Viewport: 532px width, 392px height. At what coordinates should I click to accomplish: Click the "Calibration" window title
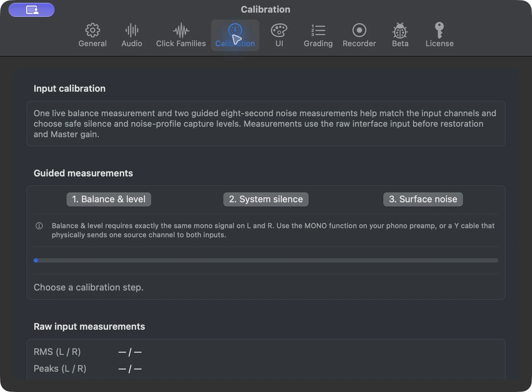pyautogui.click(x=266, y=9)
